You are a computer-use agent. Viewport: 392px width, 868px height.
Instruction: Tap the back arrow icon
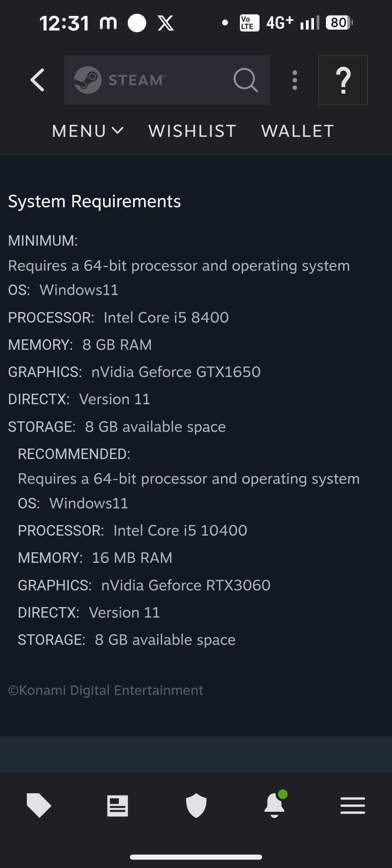[38, 80]
